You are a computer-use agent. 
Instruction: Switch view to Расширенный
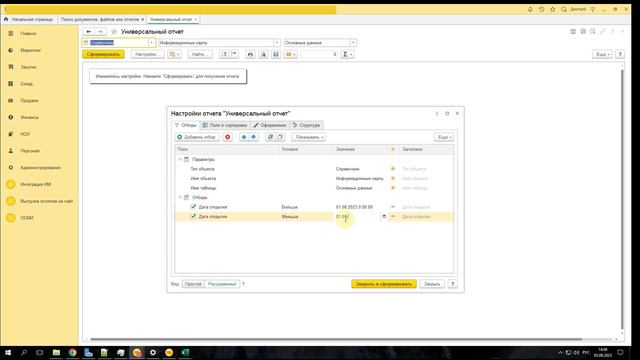click(222, 284)
